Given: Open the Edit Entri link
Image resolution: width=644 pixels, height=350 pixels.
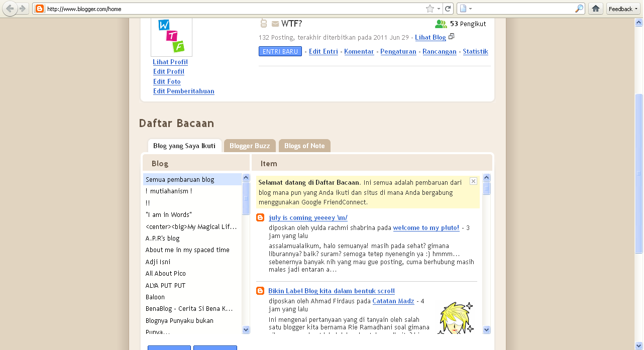Looking at the screenshot, I should point(324,51).
